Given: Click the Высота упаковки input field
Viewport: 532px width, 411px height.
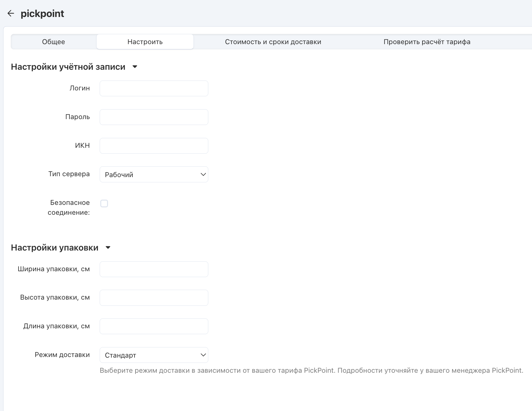Looking at the screenshot, I should pyautogui.click(x=154, y=298).
